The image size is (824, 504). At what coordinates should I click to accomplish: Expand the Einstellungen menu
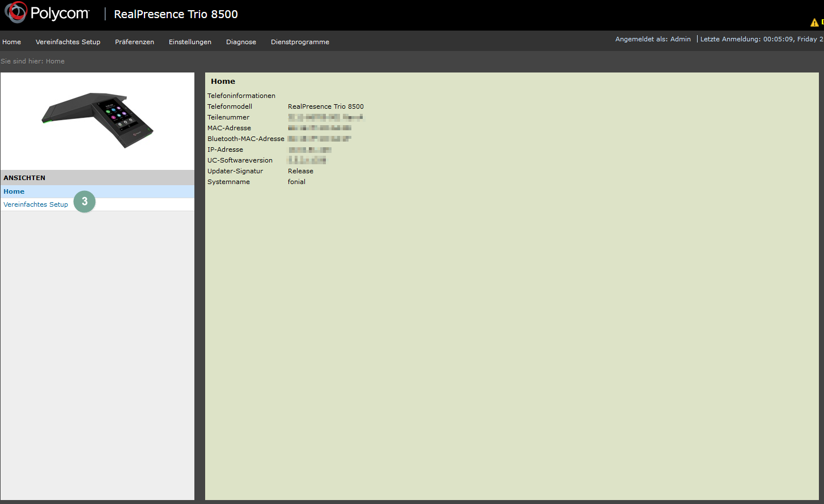(190, 42)
